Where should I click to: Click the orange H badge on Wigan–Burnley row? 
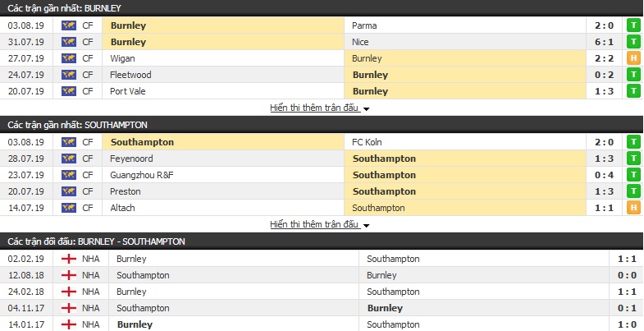tap(633, 58)
